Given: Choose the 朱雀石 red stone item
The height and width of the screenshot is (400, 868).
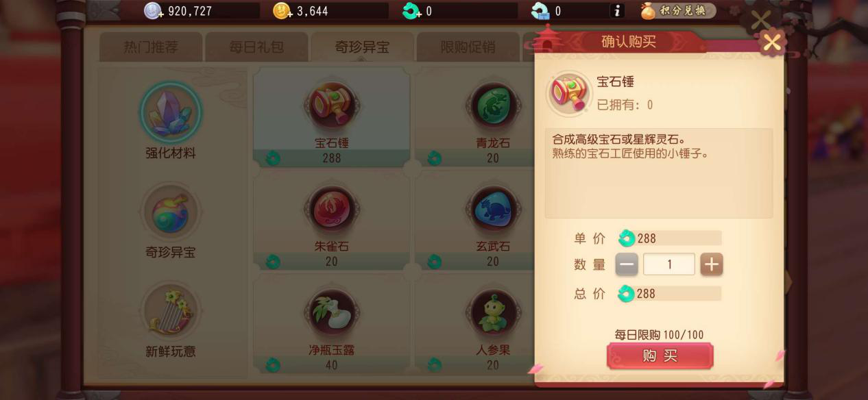Looking at the screenshot, I should 332,221.
